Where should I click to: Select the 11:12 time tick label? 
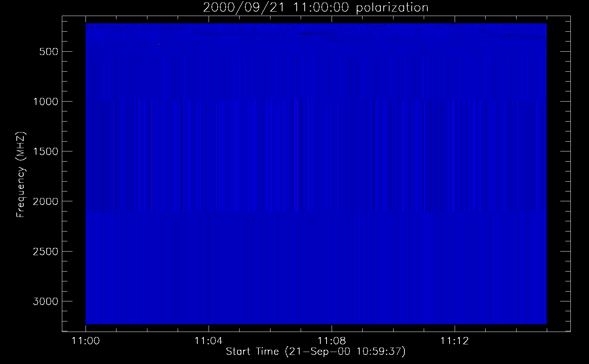pos(455,341)
